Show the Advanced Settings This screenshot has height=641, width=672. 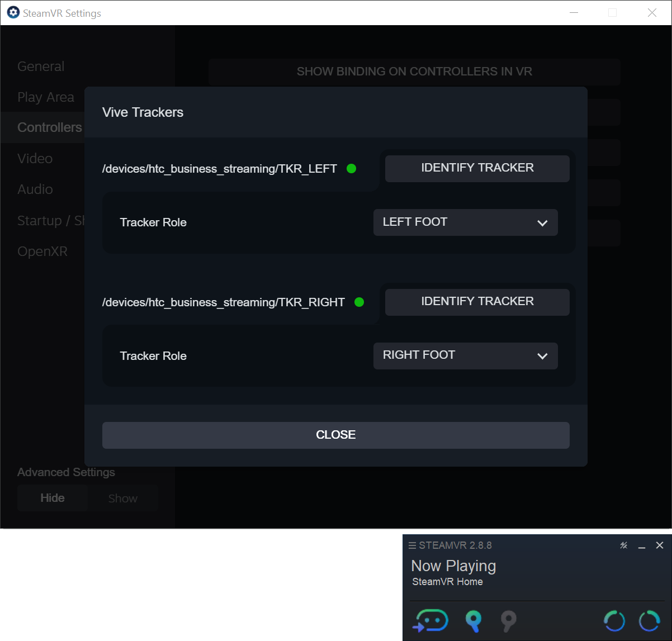122,497
